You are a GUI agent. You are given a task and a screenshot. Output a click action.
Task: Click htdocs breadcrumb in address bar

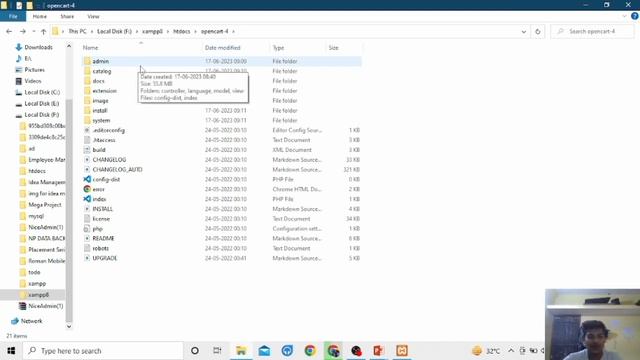coord(182,31)
